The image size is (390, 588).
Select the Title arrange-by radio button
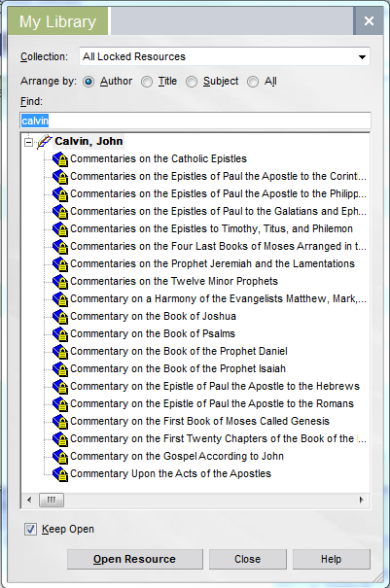coord(147,82)
